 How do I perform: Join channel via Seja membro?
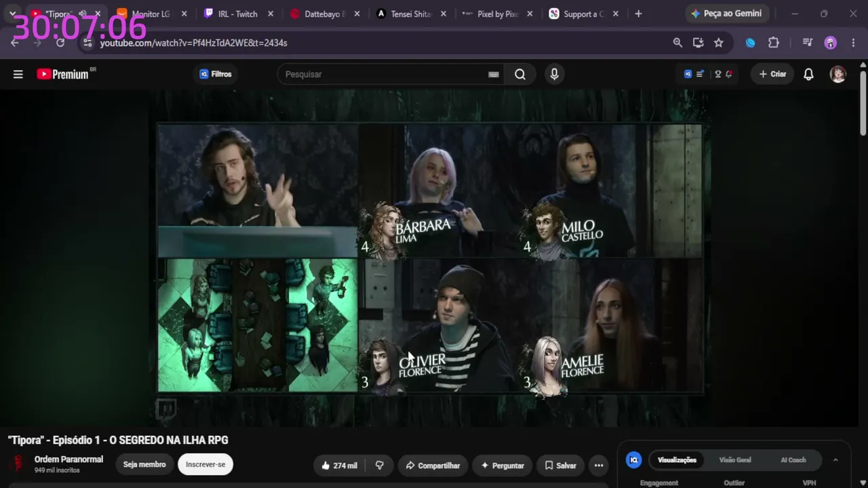point(144,464)
